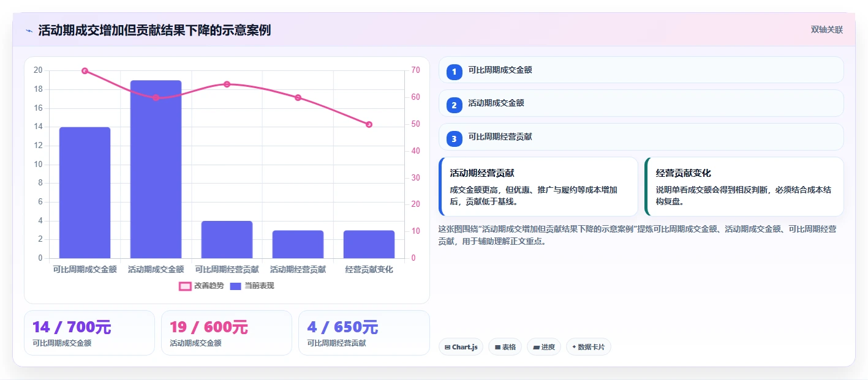This screenshot has height=380, width=868.
Task: Open the 活动期经营贡献 info card
Action: tap(538, 187)
